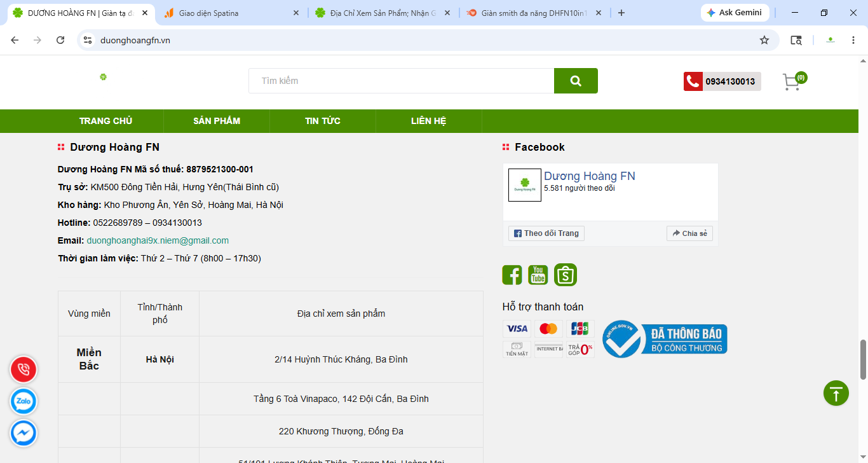Click the Miền Bắc table cell

pyautogui.click(x=89, y=359)
